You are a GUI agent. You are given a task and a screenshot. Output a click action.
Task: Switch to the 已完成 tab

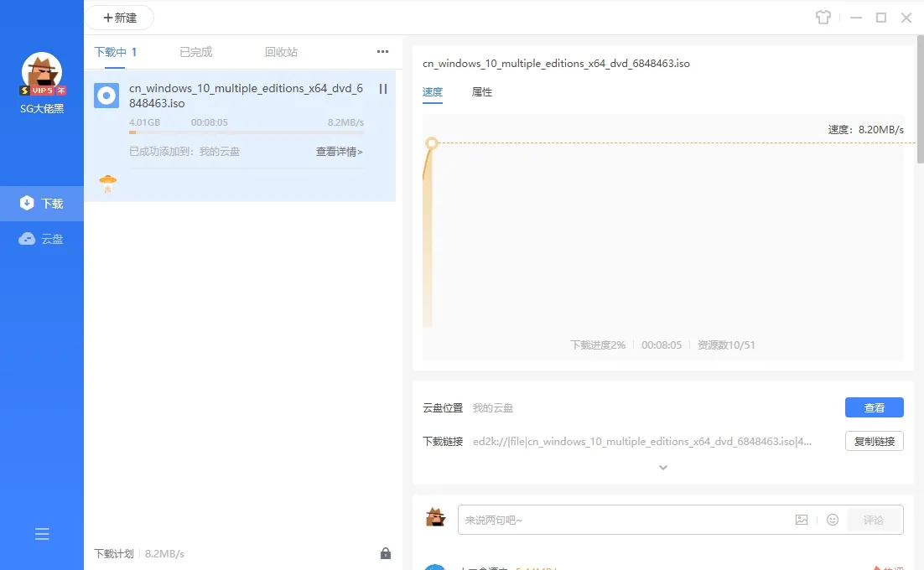point(195,52)
